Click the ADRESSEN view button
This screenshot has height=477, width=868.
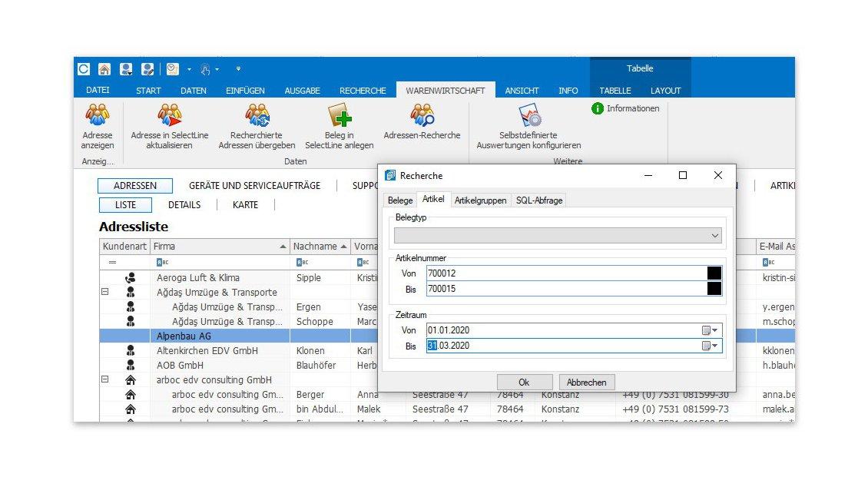135,186
